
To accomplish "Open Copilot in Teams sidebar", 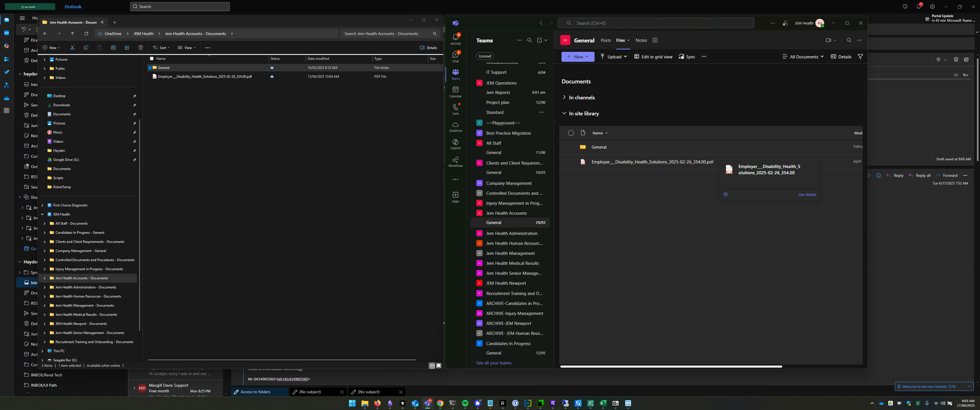I will point(455,144).
